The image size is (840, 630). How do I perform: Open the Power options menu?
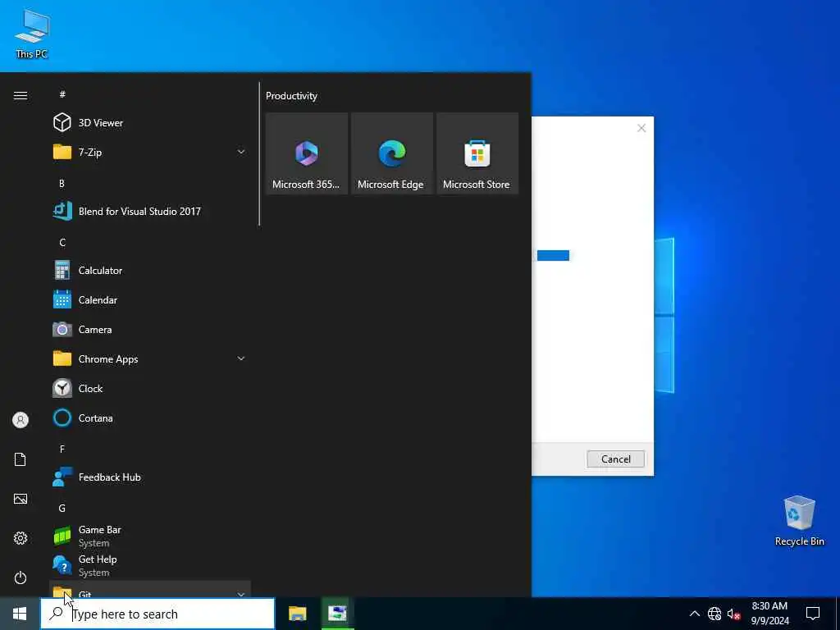21,577
